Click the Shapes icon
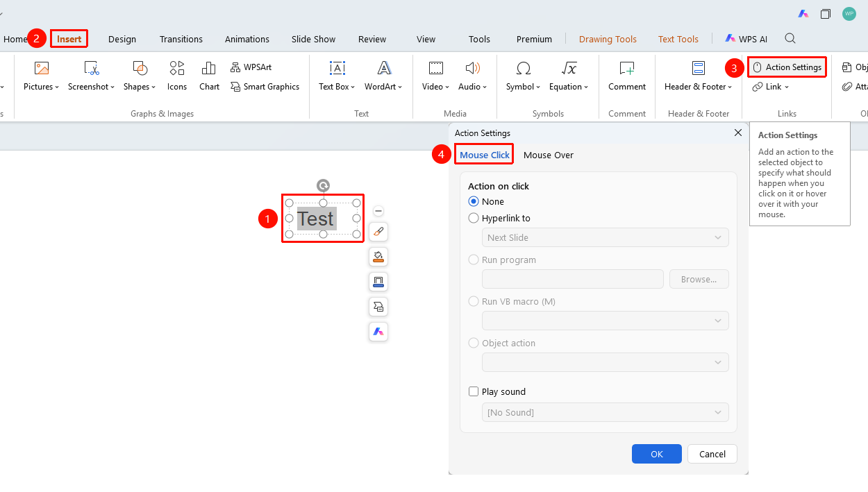The image size is (868, 492). [x=140, y=68]
